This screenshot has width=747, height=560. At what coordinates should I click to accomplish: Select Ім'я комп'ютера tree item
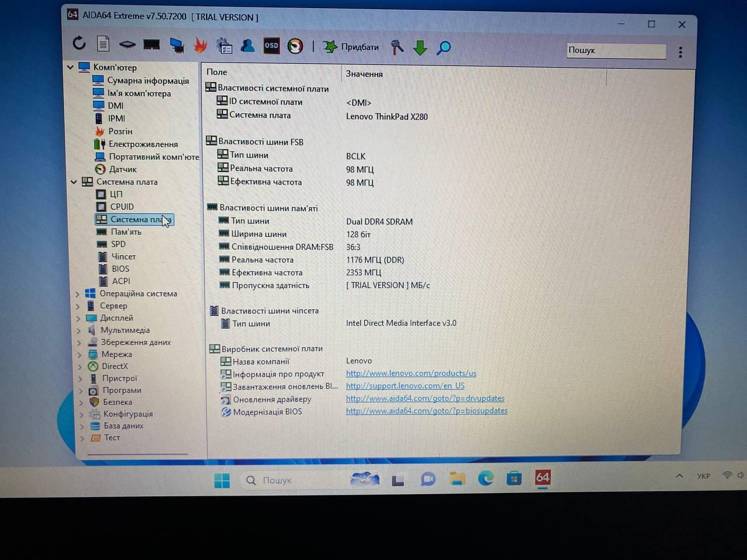tap(139, 93)
